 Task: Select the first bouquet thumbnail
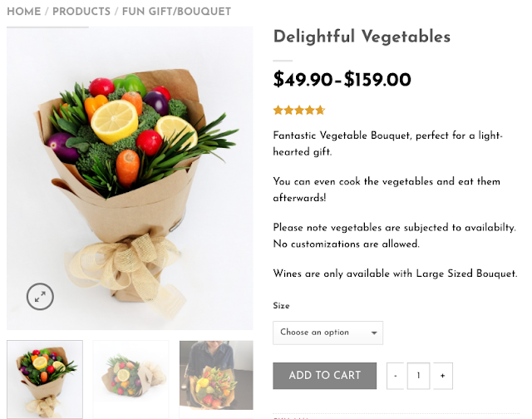(45, 378)
